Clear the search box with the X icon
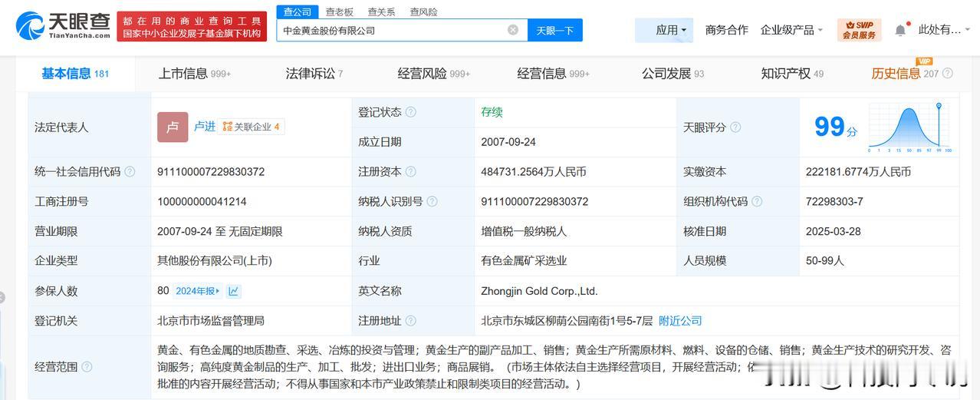 click(513, 30)
